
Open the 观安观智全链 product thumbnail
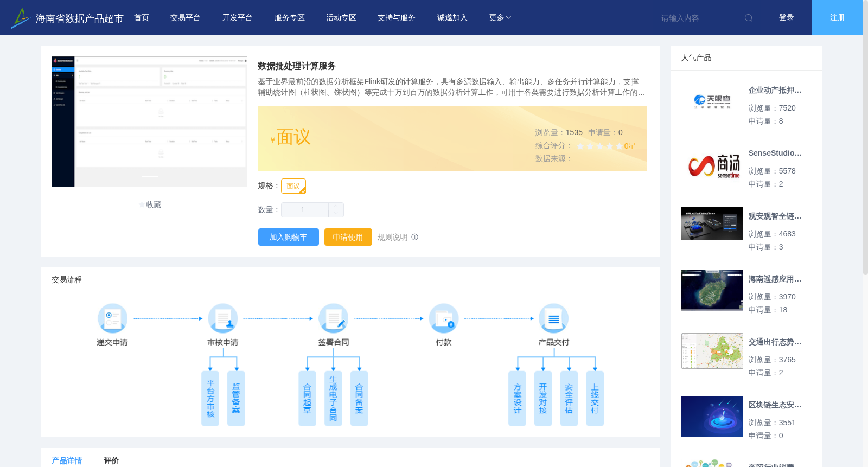[712, 223]
